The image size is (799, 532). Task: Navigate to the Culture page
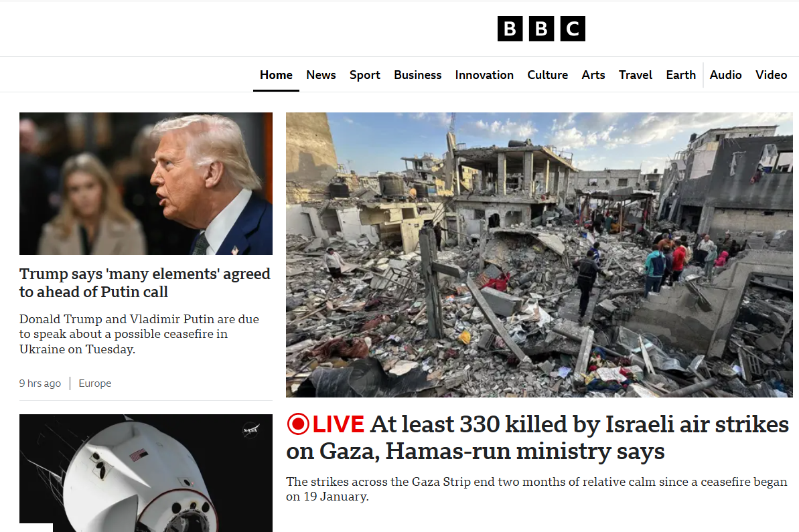pos(547,75)
